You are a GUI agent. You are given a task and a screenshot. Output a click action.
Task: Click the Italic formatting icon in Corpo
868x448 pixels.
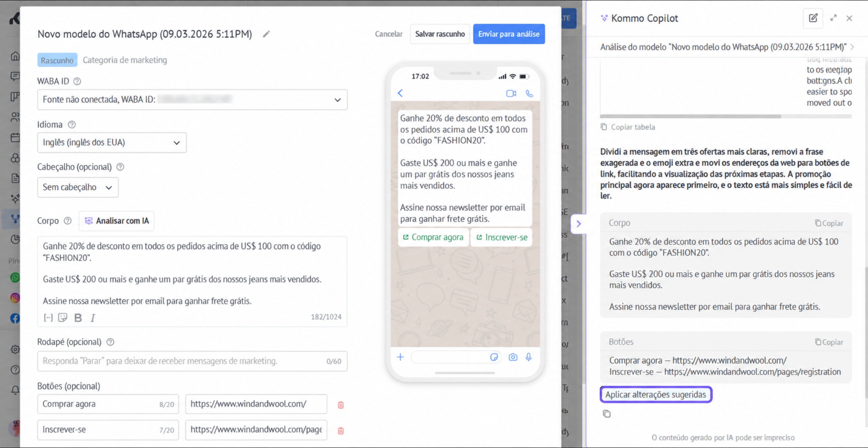93,317
